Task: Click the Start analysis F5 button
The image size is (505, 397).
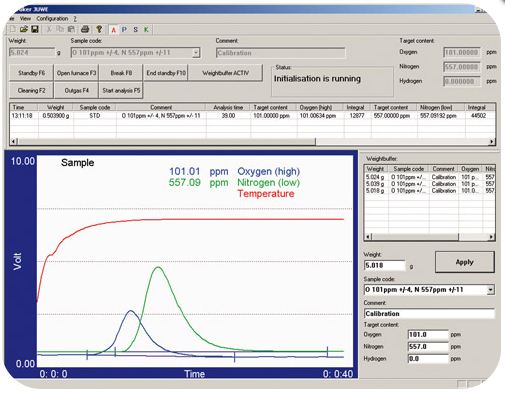Action: point(121,90)
